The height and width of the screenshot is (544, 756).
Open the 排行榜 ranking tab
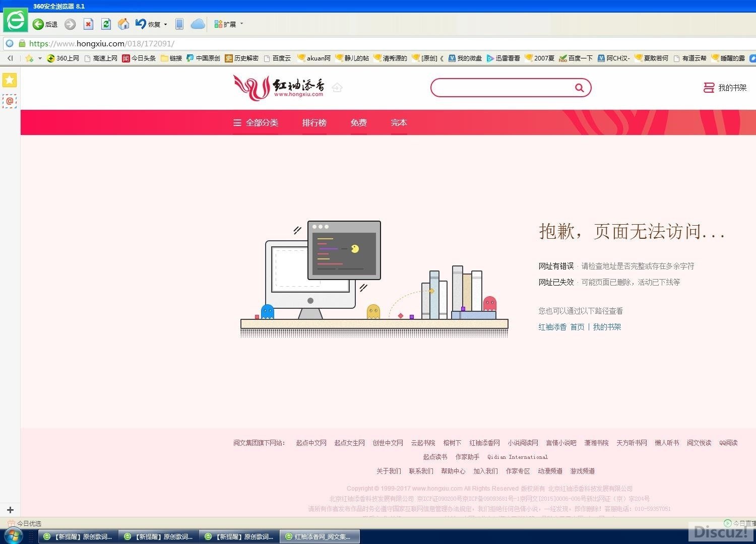[x=314, y=123]
